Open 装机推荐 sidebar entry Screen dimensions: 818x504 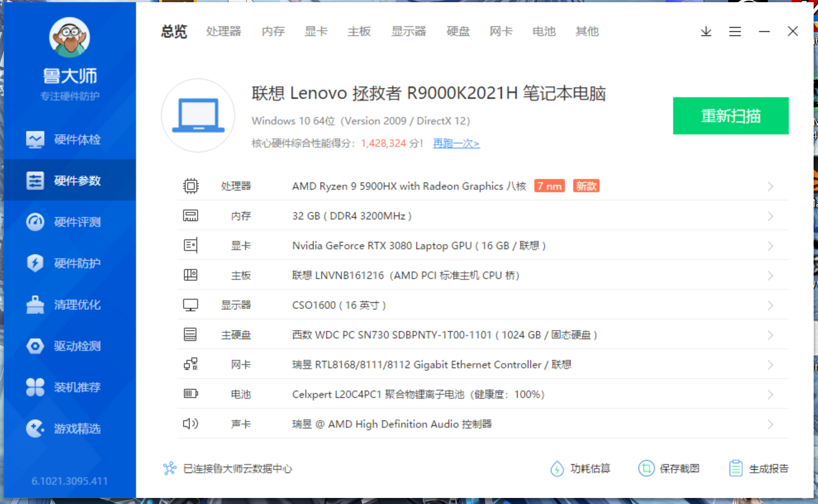click(x=70, y=387)
